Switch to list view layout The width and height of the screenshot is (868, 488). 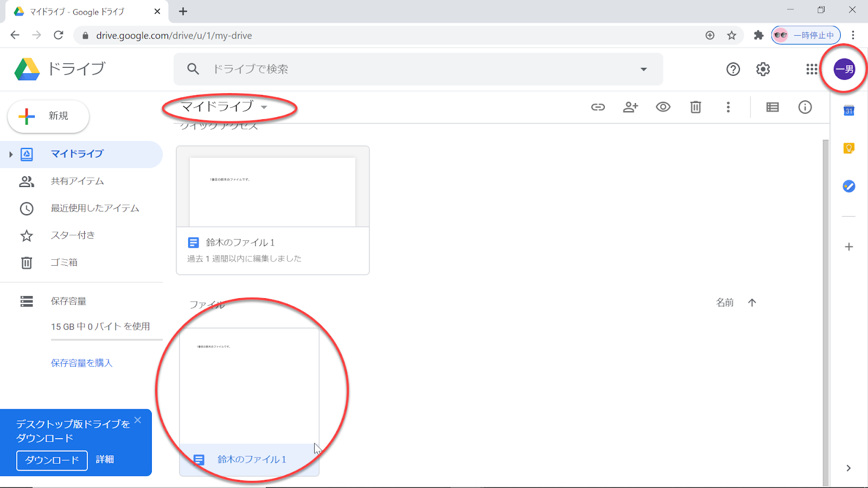tap(773, 107)
